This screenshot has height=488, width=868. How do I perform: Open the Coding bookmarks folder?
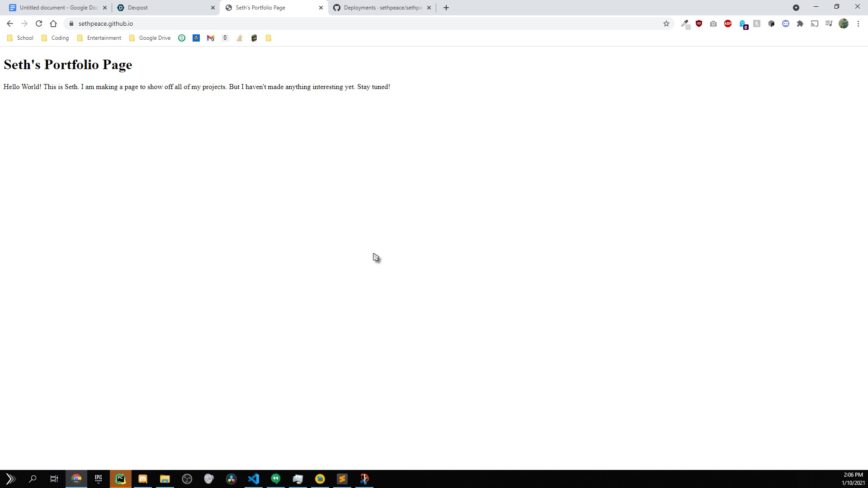[55, 38]
